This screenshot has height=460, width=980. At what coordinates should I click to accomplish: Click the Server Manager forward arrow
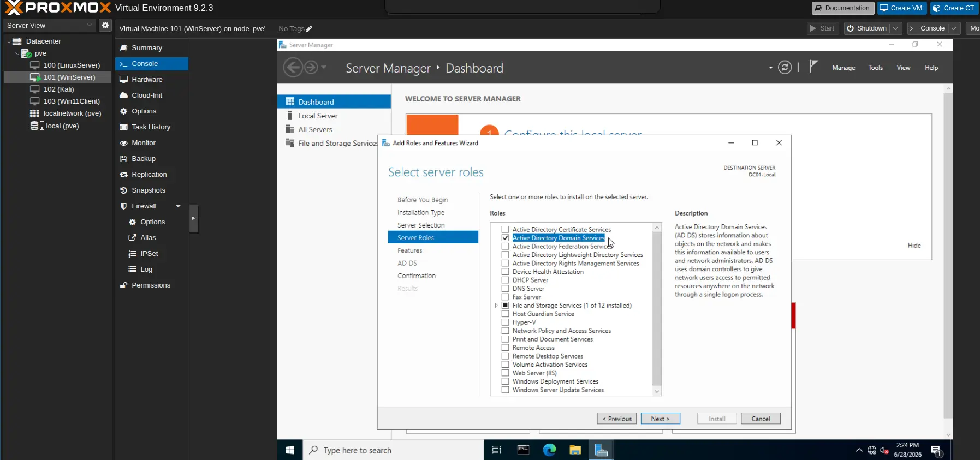pos(311,68)
